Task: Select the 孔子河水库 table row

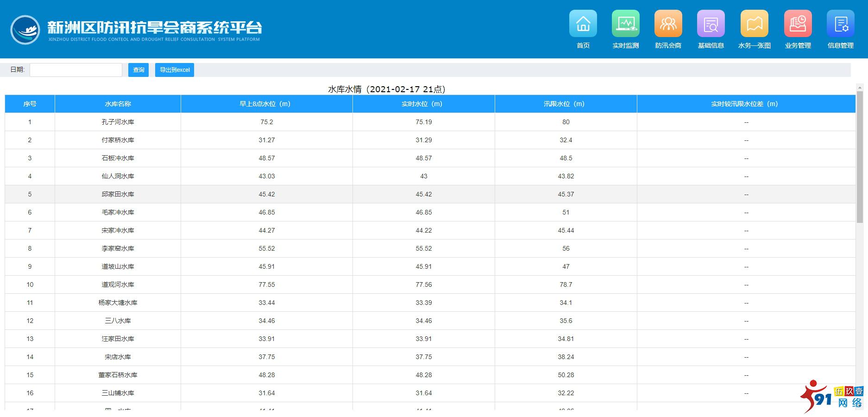Action: 118,122
